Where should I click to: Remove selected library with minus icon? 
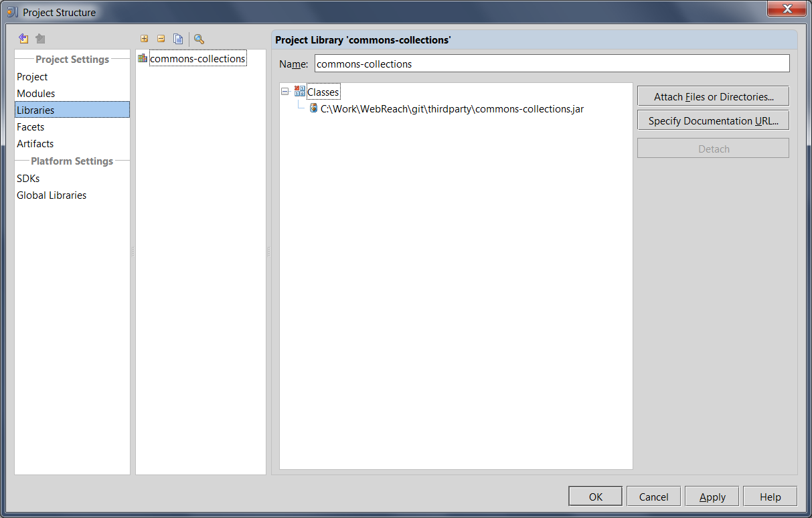click(x=161, y=39)
